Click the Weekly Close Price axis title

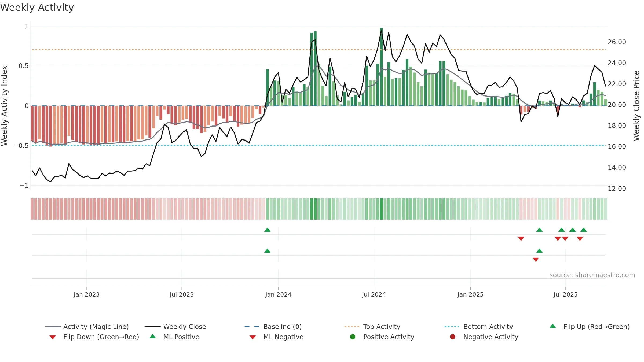[636, 106]
